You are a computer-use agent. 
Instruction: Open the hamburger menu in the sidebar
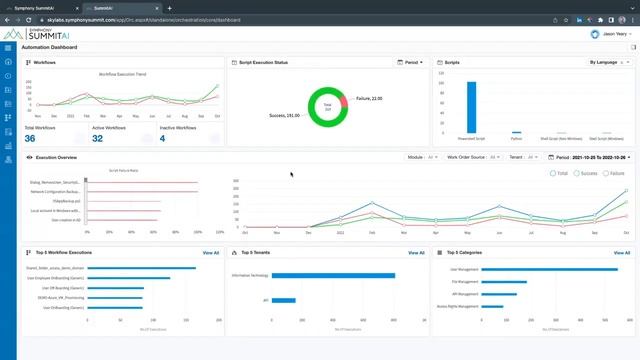click(8, 48)
